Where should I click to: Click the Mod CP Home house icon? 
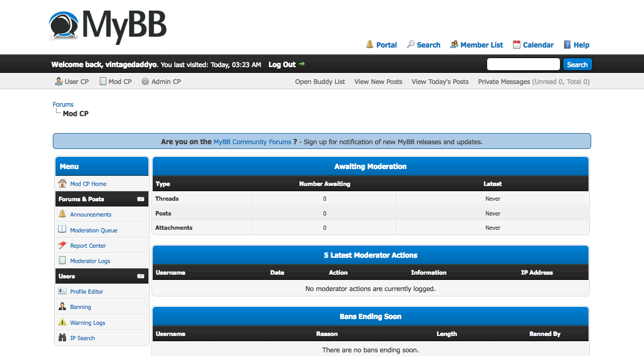(x=62, y=183)
